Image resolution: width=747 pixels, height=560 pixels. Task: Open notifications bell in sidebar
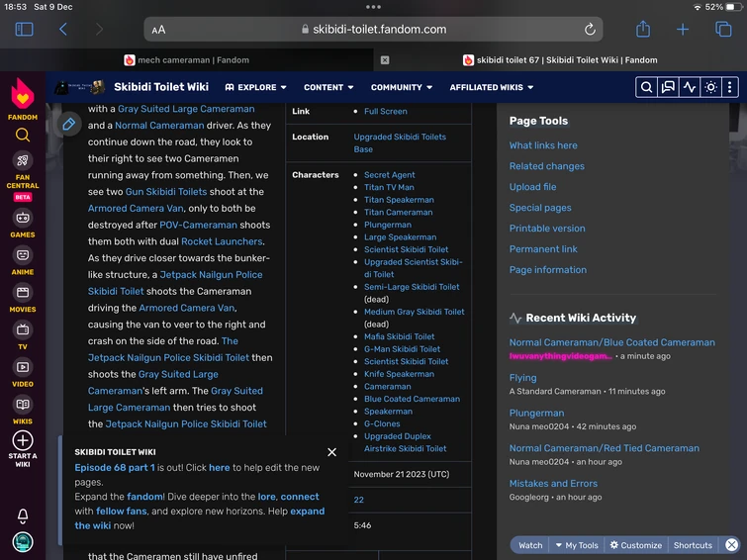coord(23,515)
